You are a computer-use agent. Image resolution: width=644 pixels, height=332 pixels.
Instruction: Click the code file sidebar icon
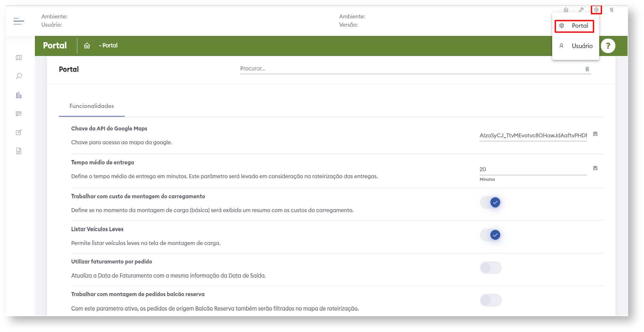(x=19, y=151)
